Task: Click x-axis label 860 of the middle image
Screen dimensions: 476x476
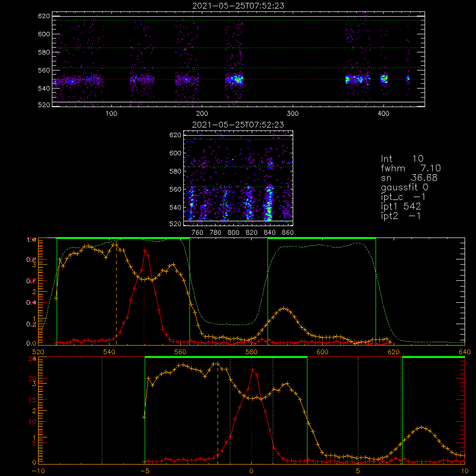Action: coord(288,233)
